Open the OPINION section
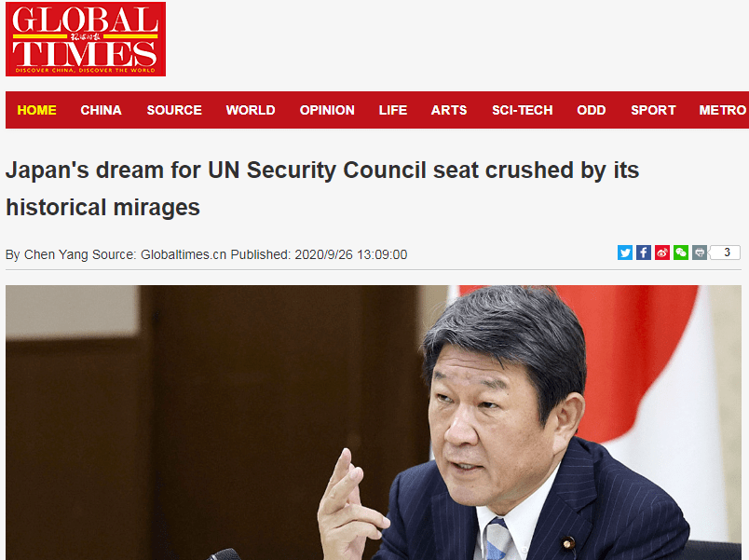 pos(327,110)
